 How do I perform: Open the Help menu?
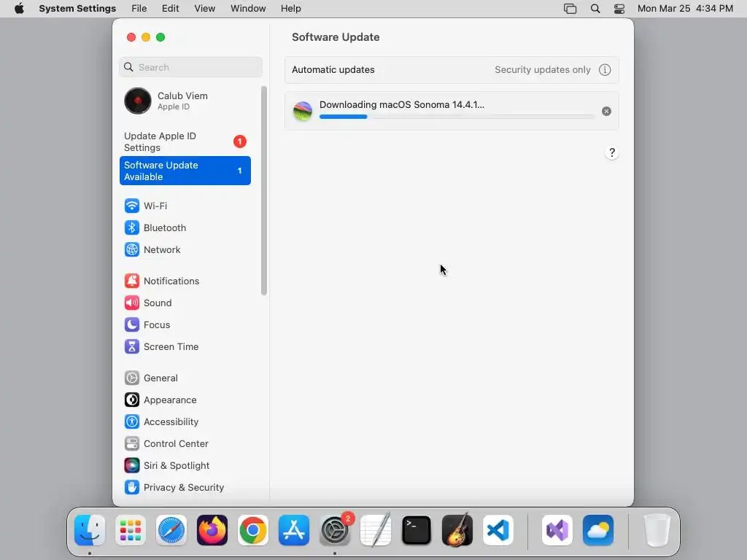point(290,9)
